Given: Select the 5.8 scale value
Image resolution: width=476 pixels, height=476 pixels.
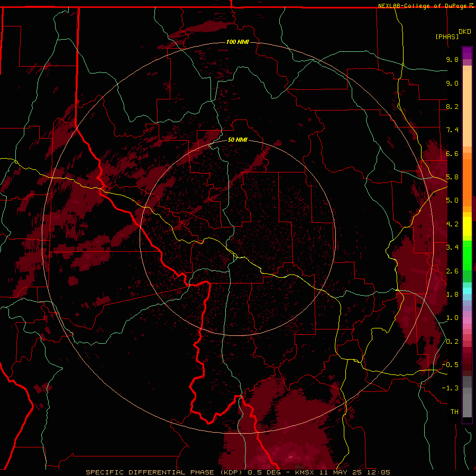Looking at the screenshot, I should pyautogui.click(x=452, y=177).
